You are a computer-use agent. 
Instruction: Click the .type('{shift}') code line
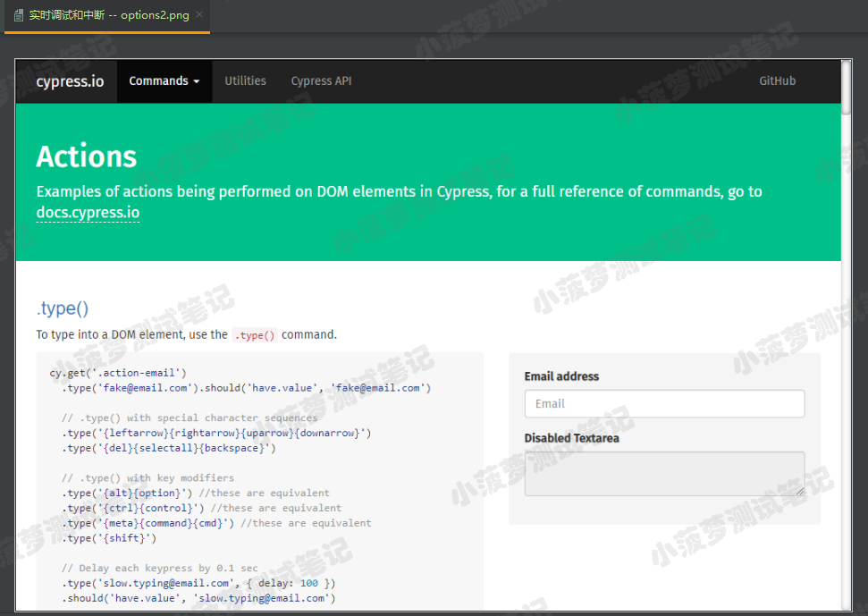tap(109, 538)
